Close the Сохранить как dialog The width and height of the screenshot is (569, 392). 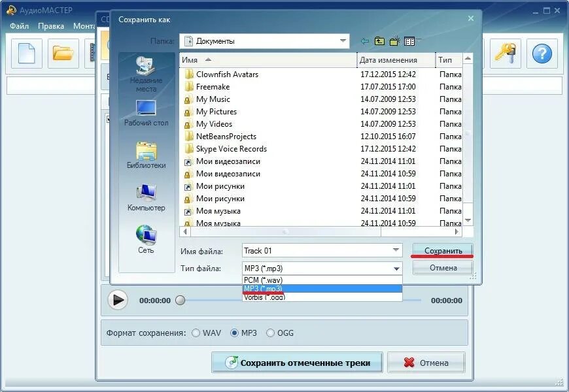click(471, 18)
